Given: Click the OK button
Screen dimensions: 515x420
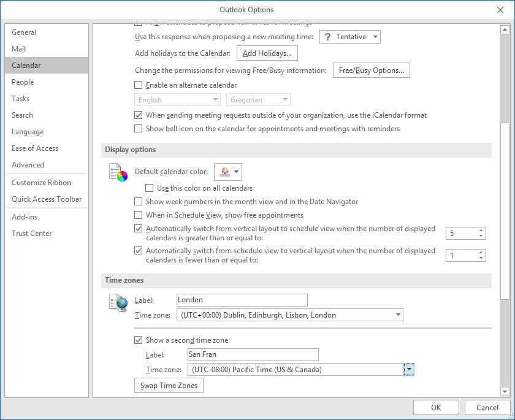Looking at the screenshot, I should [x=436, y=408].
